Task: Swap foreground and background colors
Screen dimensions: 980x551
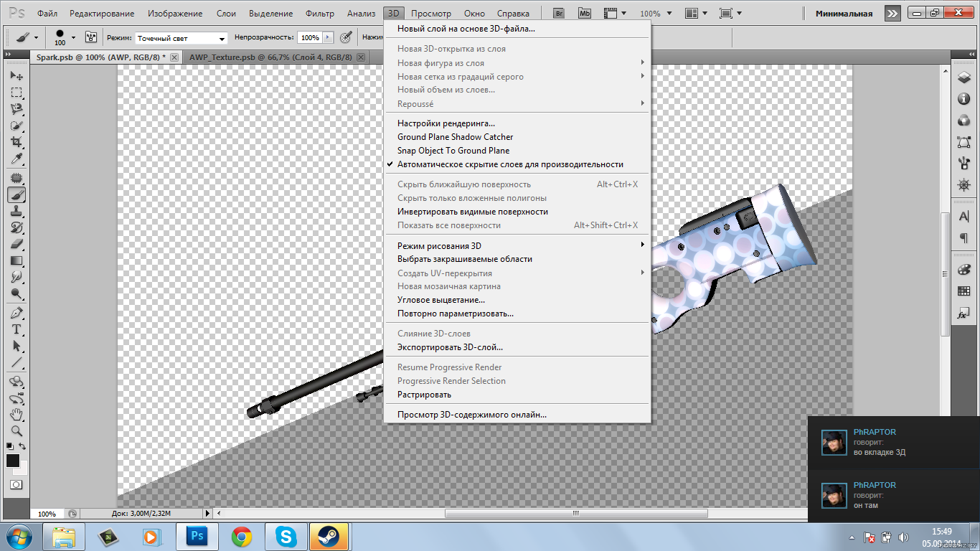Action: 22,446
